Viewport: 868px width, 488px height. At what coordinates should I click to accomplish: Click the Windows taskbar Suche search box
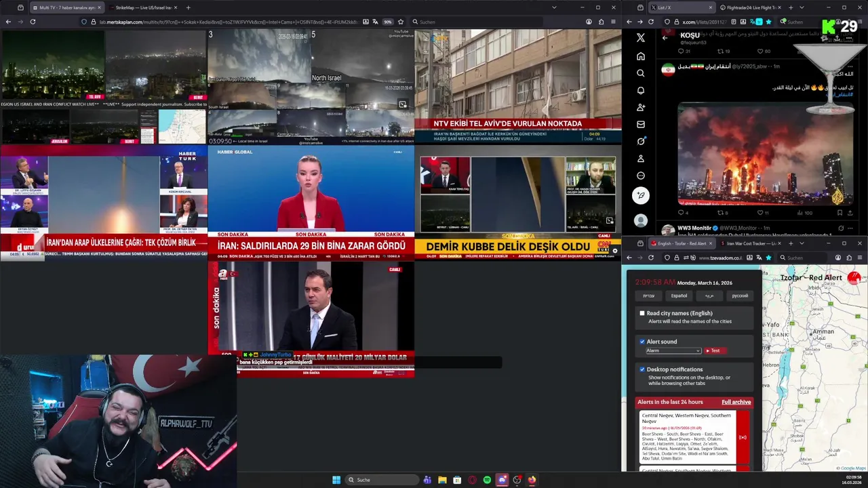click(x=381, y=480)
